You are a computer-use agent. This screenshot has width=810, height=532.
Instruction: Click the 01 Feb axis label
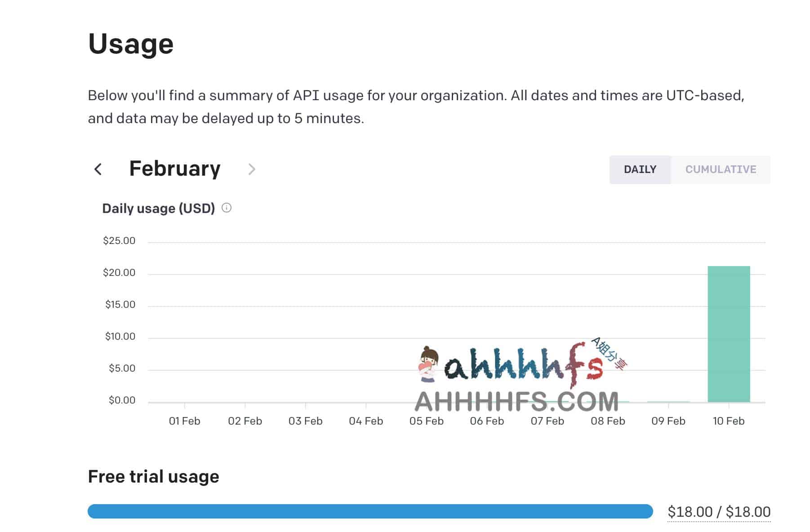coord(184,421)
